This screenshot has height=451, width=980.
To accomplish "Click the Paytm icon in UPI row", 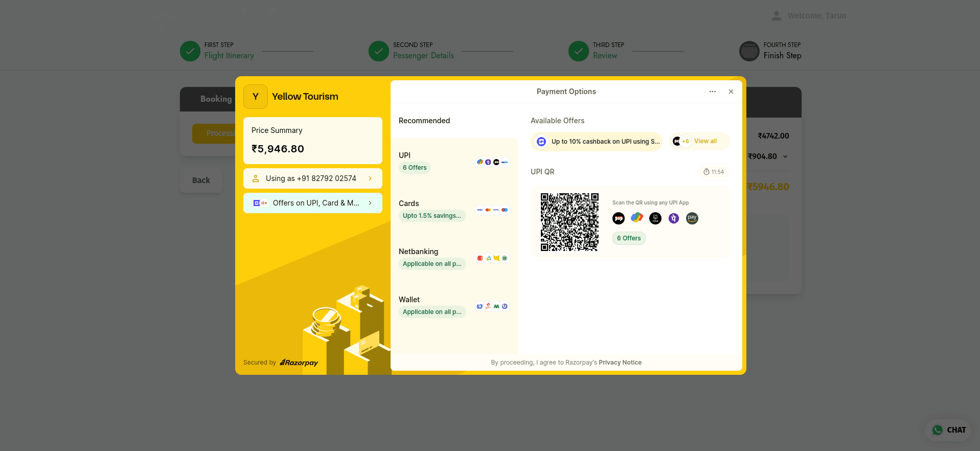I will pos(505,162).
